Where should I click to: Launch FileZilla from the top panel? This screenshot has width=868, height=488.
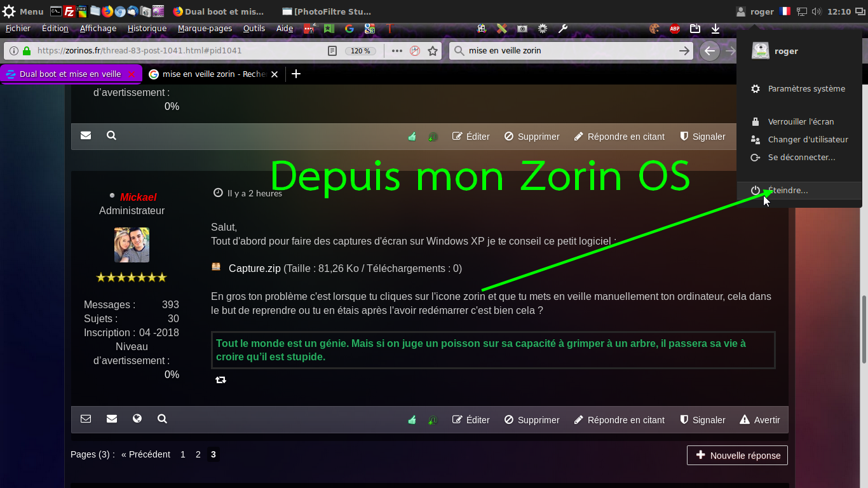point(69,11)
